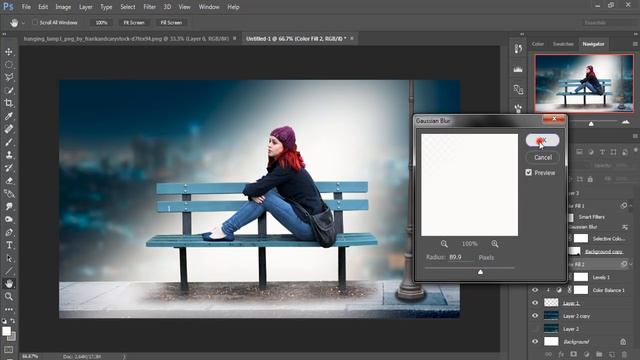Zoom out on Gaussian Blur preview
Image resolution: width=640 pixels, height=360 pixels.
(444, 244)
